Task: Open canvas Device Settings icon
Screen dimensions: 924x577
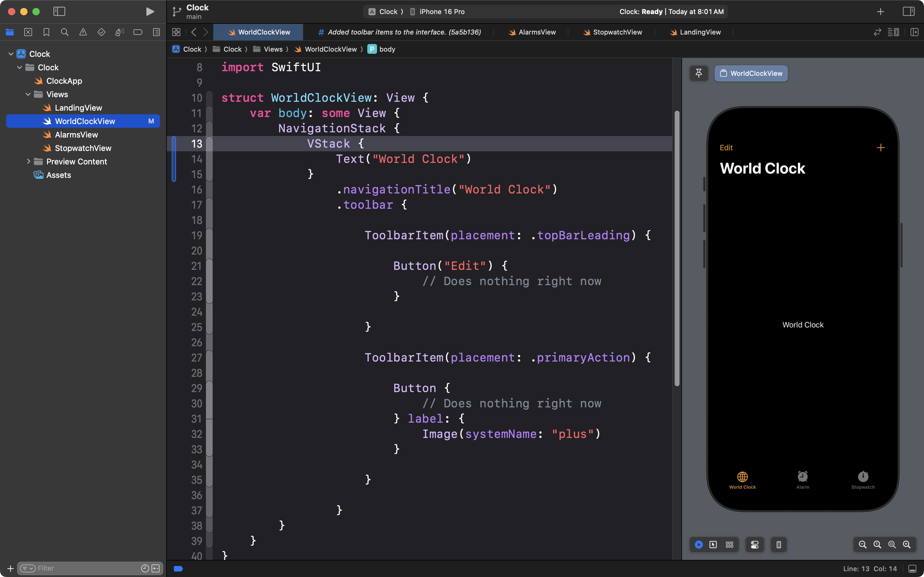Action: tap(755, 545)
